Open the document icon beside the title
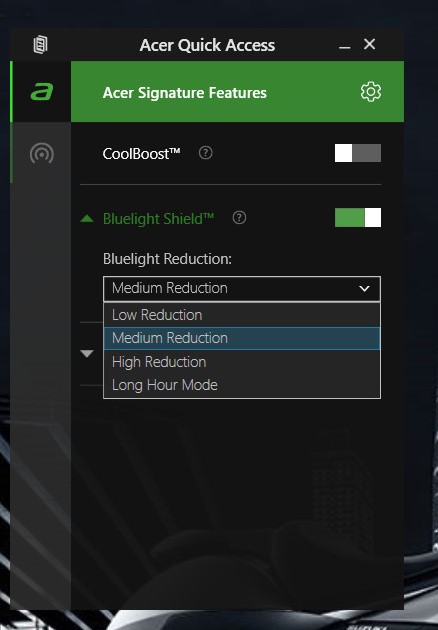 40,45
